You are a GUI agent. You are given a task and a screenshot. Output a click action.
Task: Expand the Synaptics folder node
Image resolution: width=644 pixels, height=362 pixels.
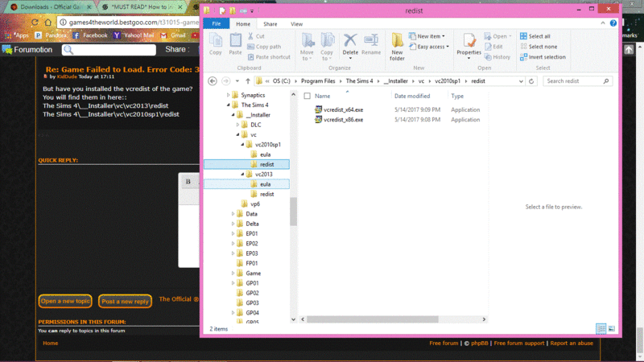pyautogui.click(x=229, y=95)
